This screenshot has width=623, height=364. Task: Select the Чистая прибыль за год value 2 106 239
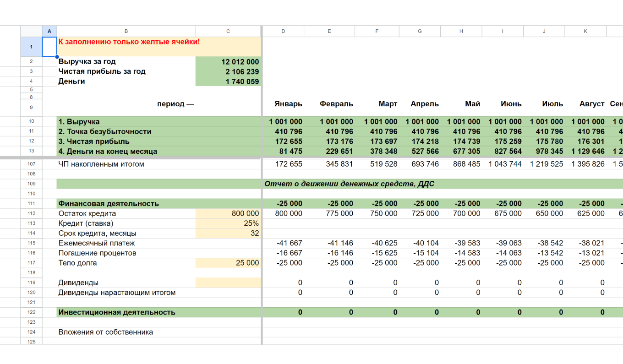pos(228,72)
